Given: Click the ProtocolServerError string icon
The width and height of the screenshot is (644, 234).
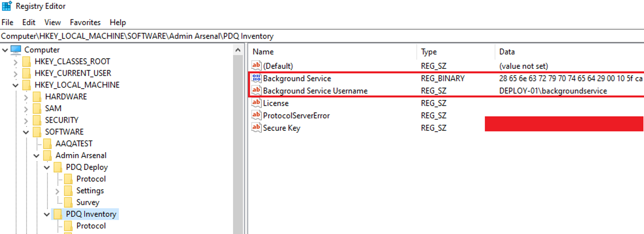Looking at the screenshot, I should pos(256,115).
